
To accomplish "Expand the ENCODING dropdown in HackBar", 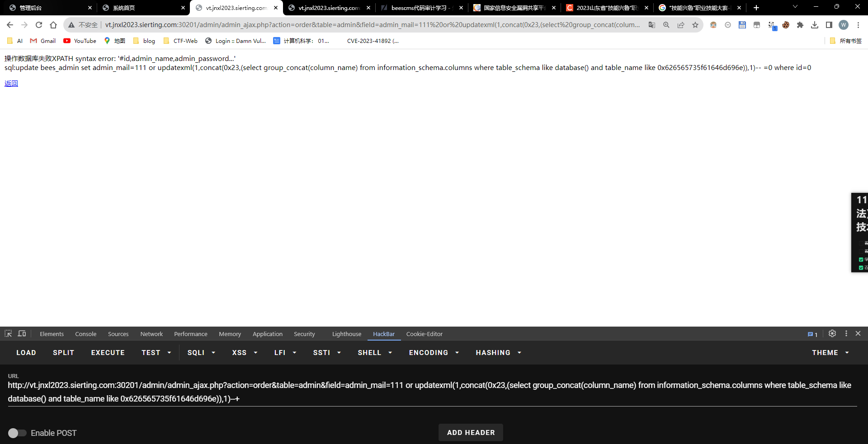I will [x=434, y=353].
